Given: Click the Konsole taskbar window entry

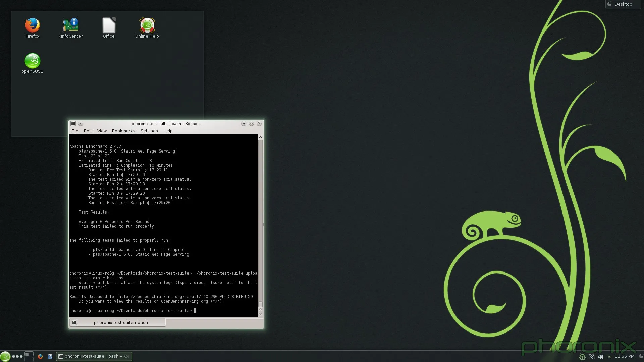Looking at the screenshot, I should [94, 356].
